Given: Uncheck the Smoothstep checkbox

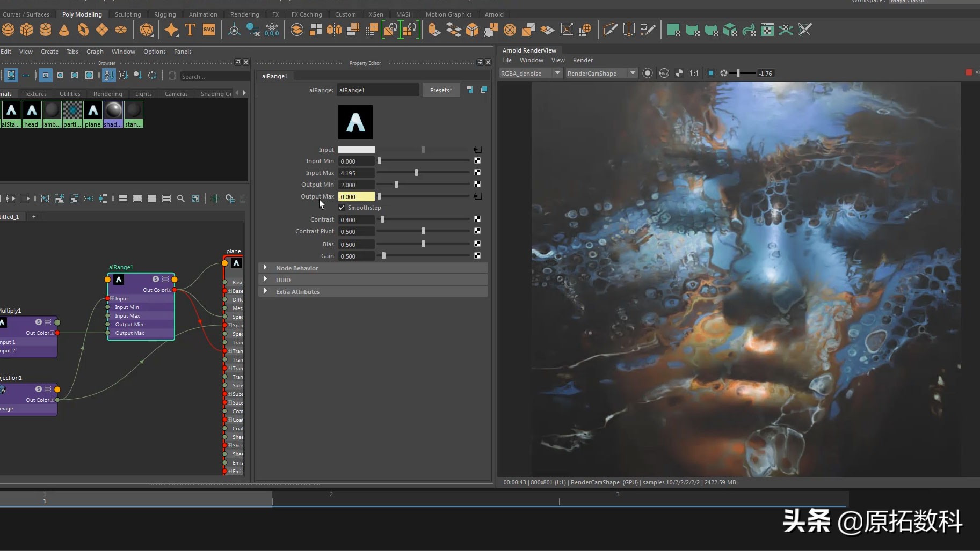Looking at the screenshot, I should point(342,208).
